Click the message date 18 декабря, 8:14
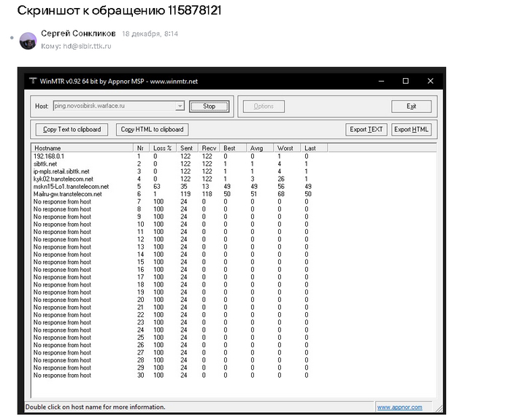Image resolution: width=511 pixels, height=420 pixels. pyautogui.click(x=150, y=34)
